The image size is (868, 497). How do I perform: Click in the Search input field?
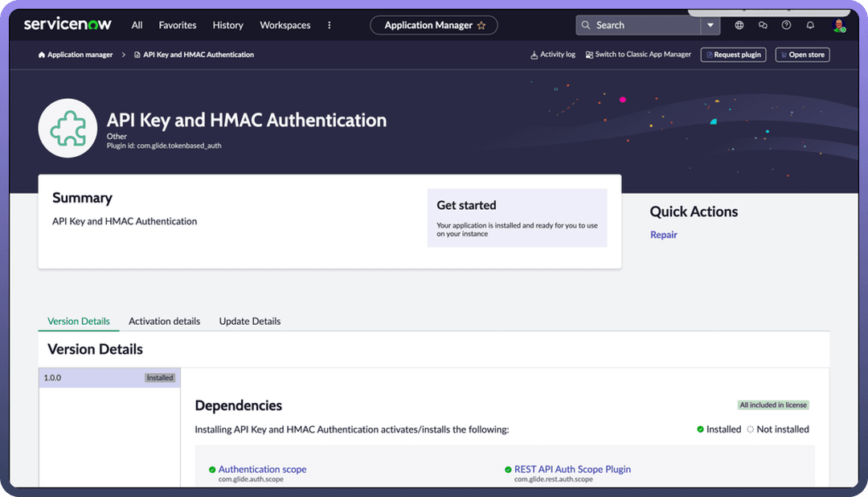click(643, 26)
